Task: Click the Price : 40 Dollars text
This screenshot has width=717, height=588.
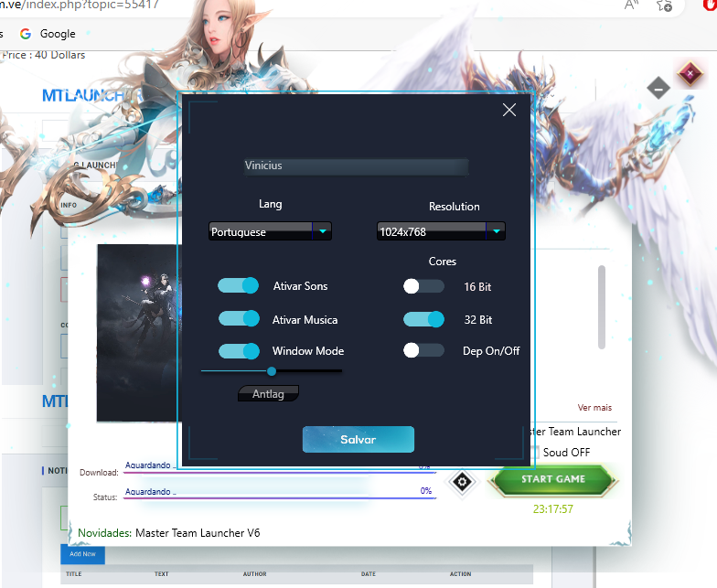Action: pyautogui.click(x=44, y=55)
